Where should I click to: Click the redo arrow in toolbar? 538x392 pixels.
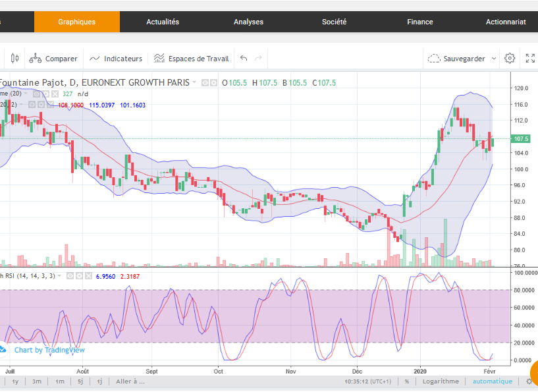259,59
